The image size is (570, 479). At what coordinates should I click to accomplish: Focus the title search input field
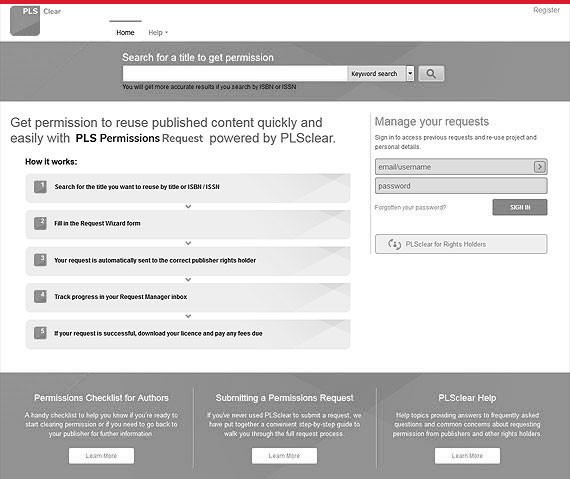click(235, 74)
